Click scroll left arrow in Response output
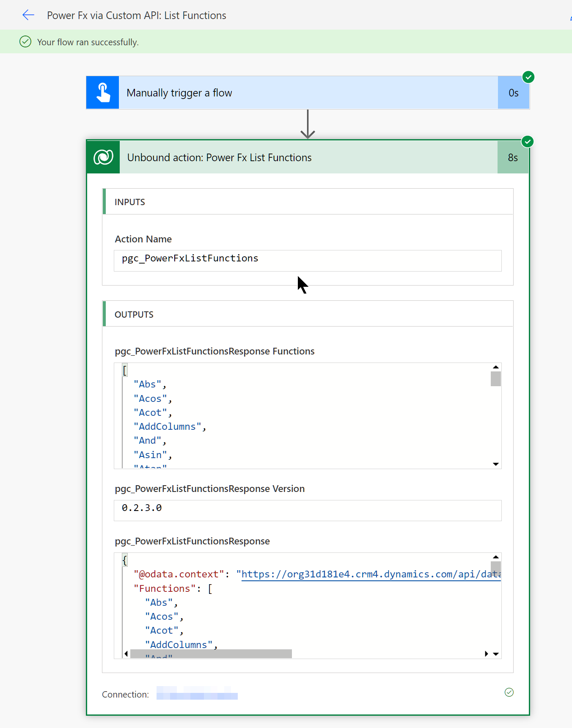 126,654
